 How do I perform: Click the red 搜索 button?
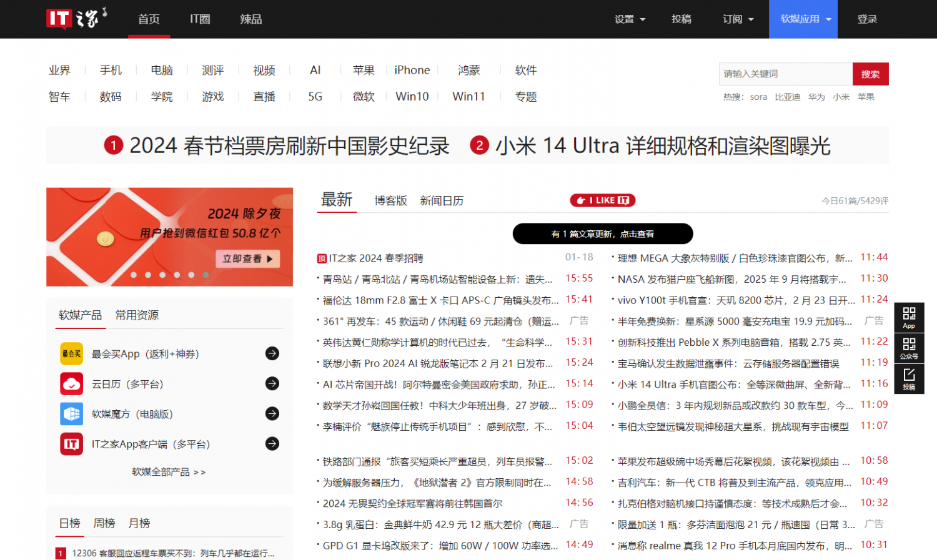(870, 74)
